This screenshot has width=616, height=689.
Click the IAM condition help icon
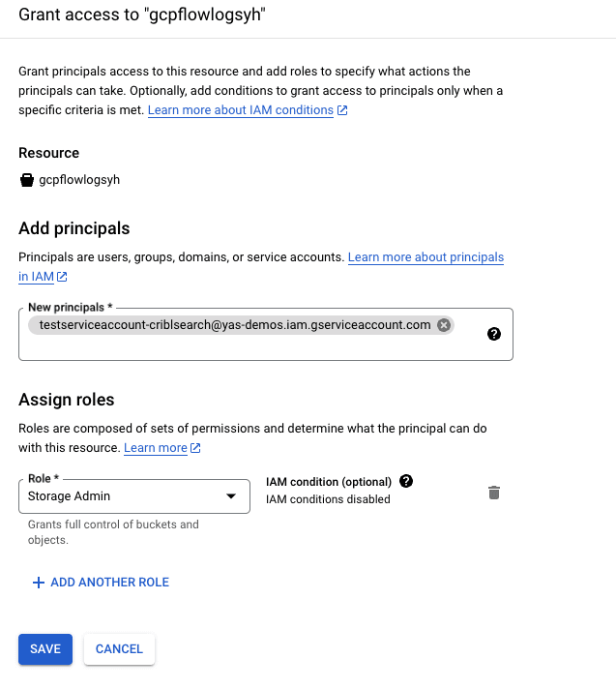(x=406, y=481)
